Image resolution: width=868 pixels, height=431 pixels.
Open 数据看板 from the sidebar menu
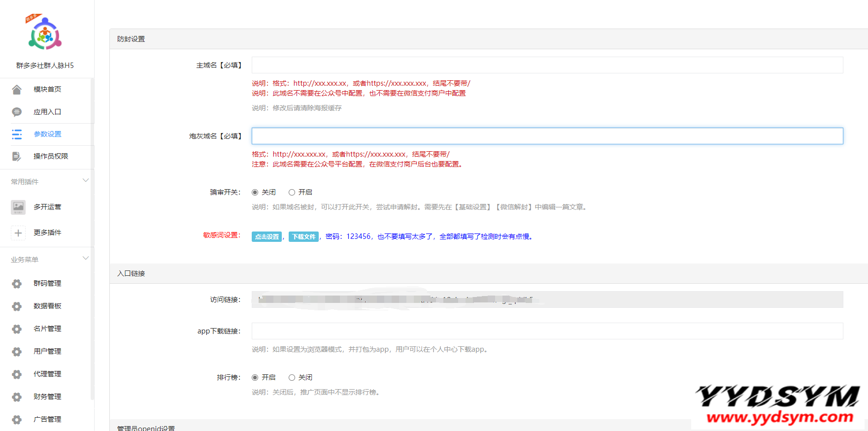tap(47, 306)
